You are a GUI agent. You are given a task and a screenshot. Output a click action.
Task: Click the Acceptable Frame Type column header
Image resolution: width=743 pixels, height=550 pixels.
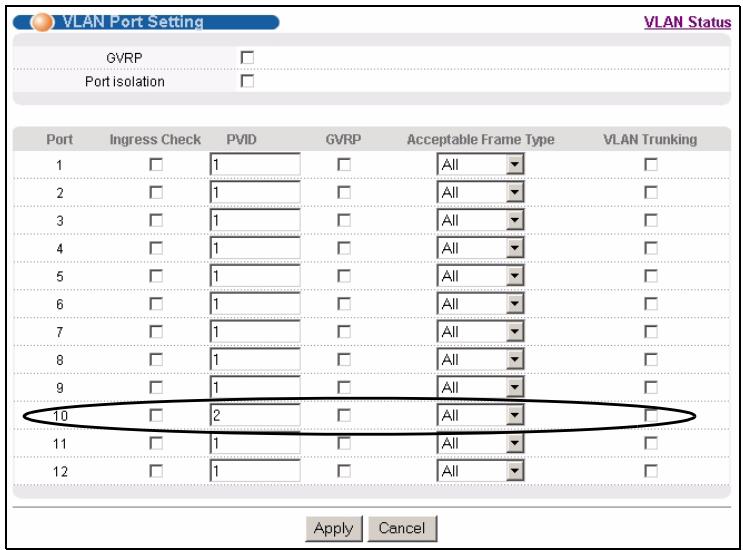[x=480, y=140]
